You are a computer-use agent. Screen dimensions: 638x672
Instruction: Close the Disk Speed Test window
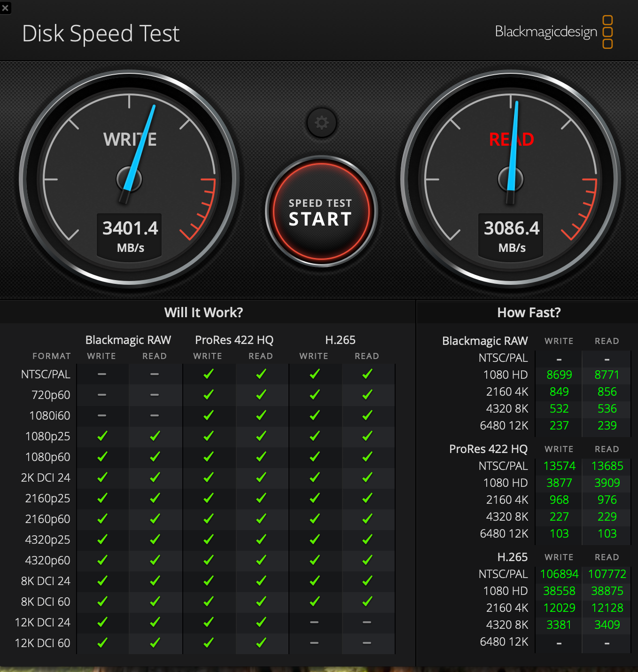tap(5, 8)
